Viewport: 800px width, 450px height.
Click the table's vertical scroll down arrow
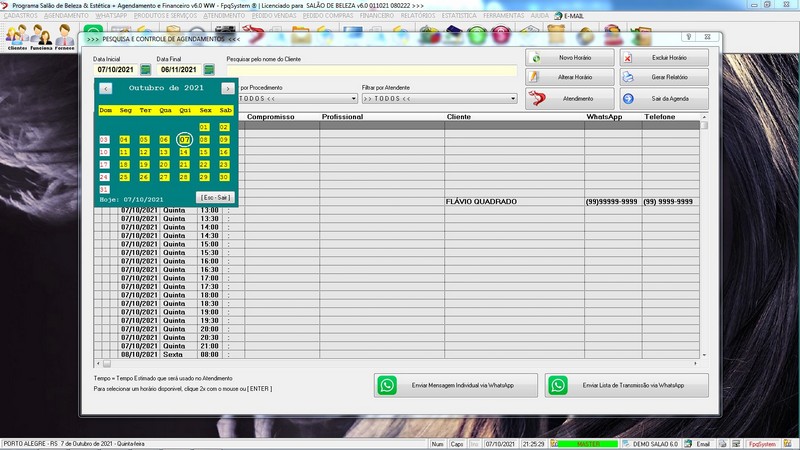coord(704,355)
